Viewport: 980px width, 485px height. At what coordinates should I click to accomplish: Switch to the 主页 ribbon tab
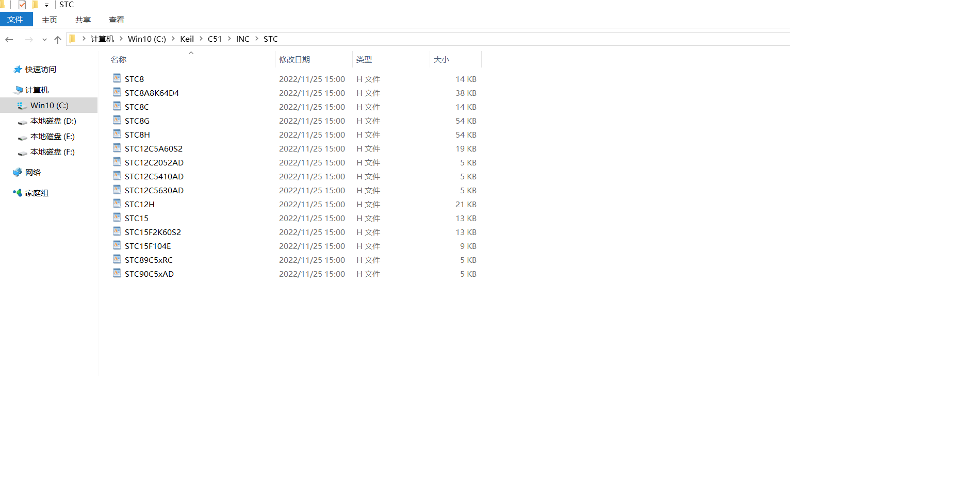tap(50, 20)
